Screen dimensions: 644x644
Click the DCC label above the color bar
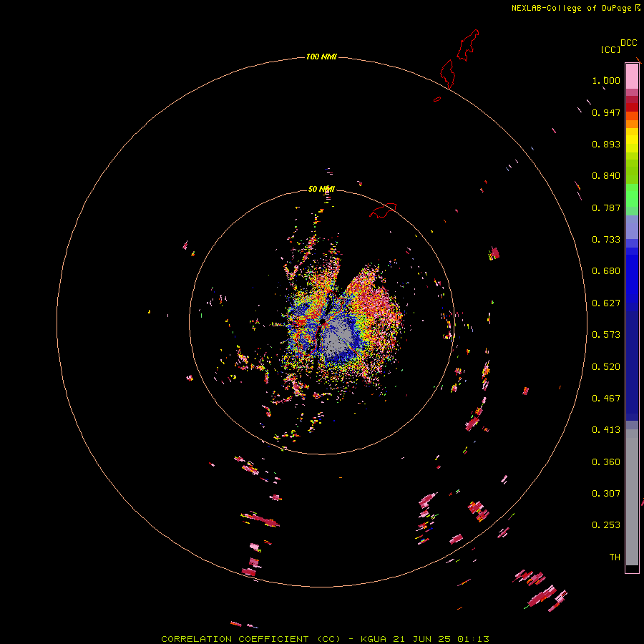tap(629, 43)
